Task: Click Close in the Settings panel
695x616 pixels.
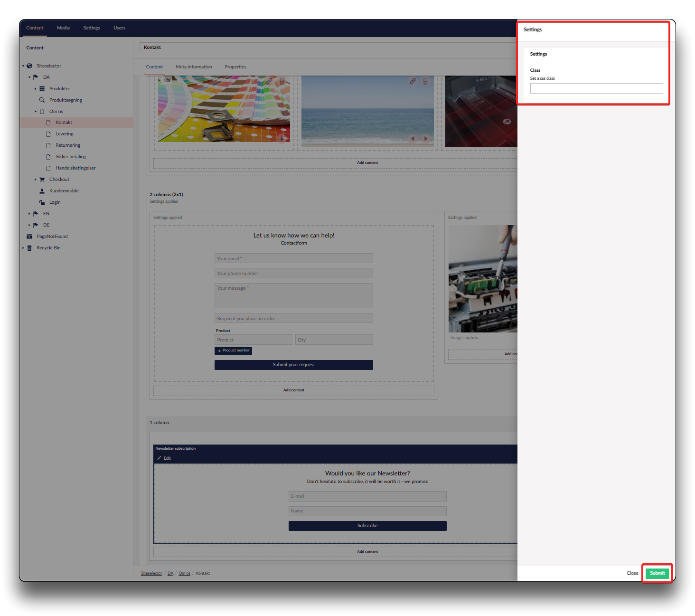Action: tap(632, 573)
